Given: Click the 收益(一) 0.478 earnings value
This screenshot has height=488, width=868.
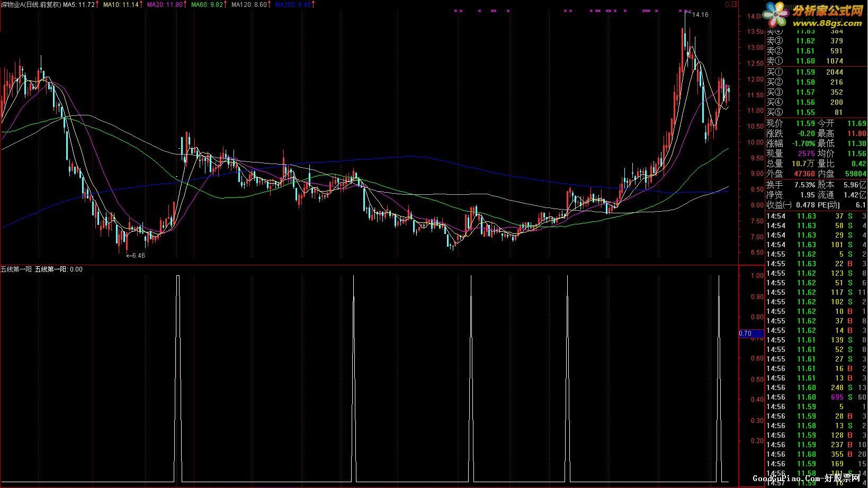Looking at the screenshot, I should click(x=805, y=205).
